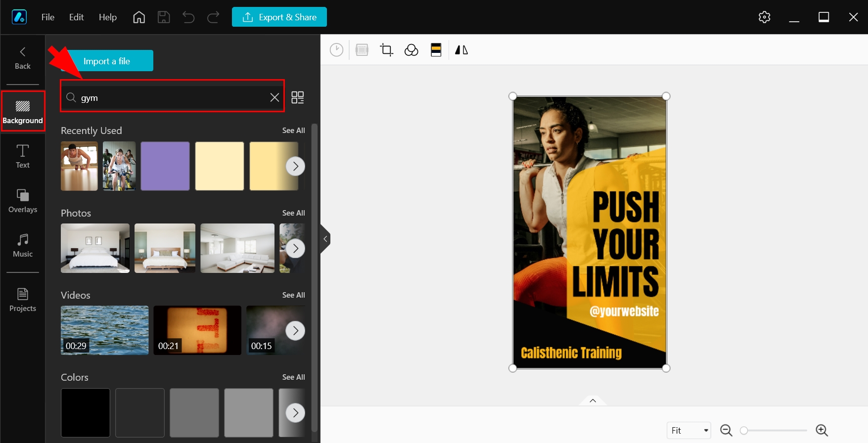Select the first bedroom photo
868x443 pixels.
coord(95,248)
